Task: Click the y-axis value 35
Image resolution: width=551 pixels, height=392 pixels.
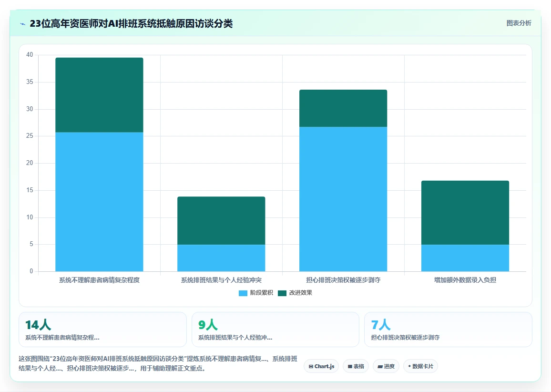Action: pos(30,82)
